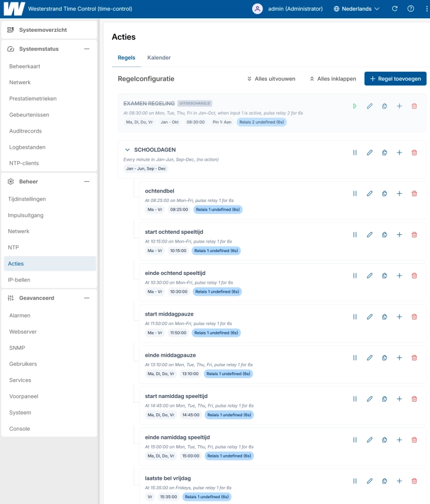Open the Console sidebar link
Screen dimensions: 430x504
(x=19, y=429)
